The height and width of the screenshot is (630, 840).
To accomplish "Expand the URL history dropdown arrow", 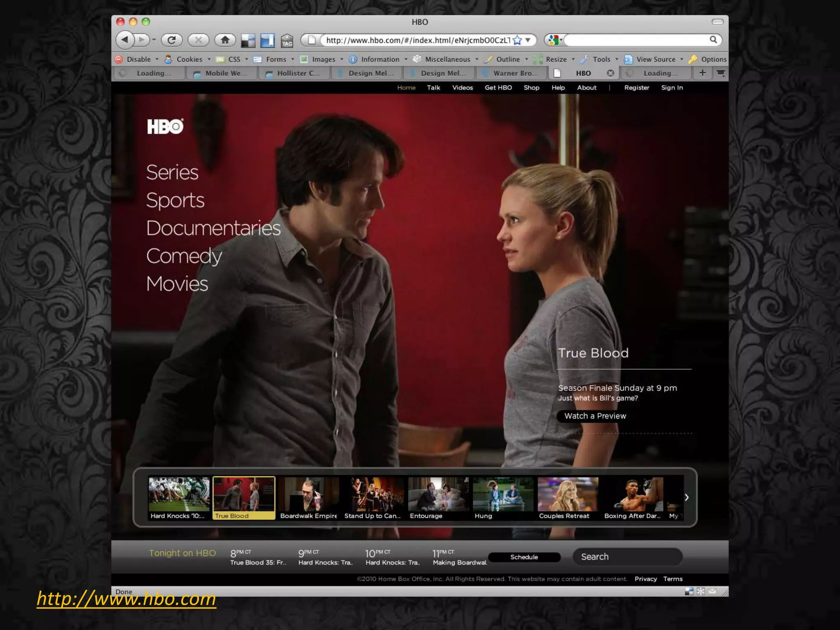I will (x=528, y=40).
